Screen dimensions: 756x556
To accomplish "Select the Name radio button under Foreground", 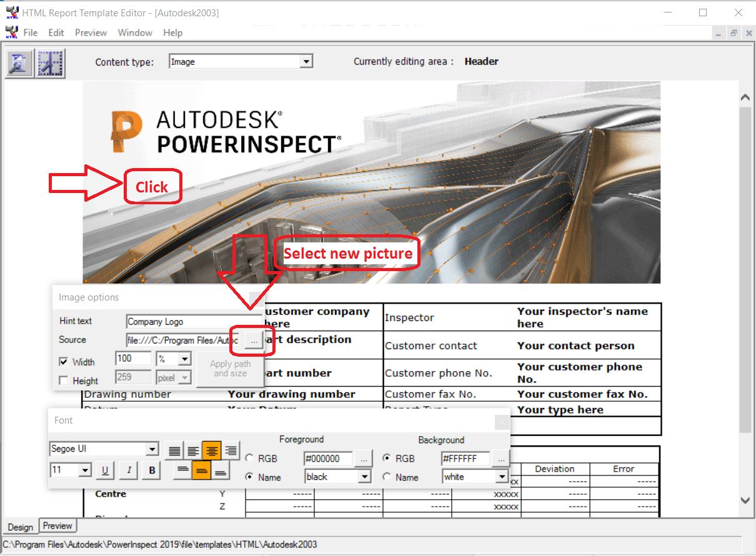I will (248, 476).
